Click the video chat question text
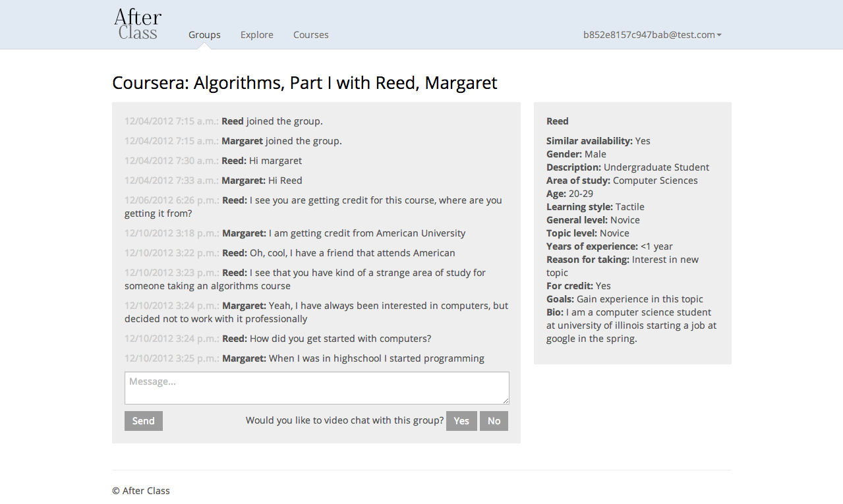Image resolution: width=843 pixels, height=504 pixels. [x=345, y=421]
